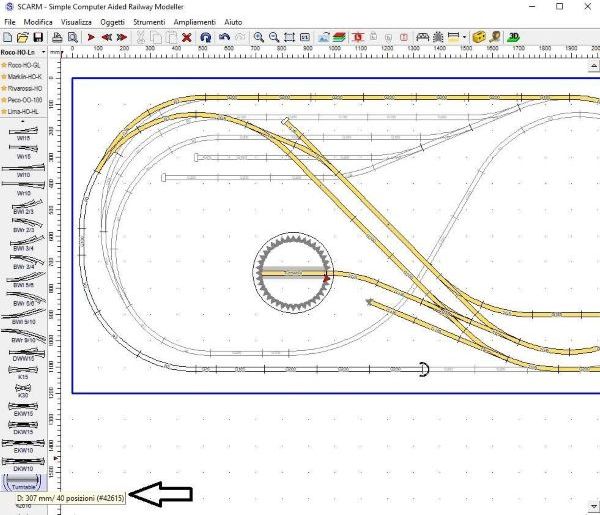Select favourite library Rivarossi-HO
The height and width of the screenshot is (515, 600).
coord(22,88)
